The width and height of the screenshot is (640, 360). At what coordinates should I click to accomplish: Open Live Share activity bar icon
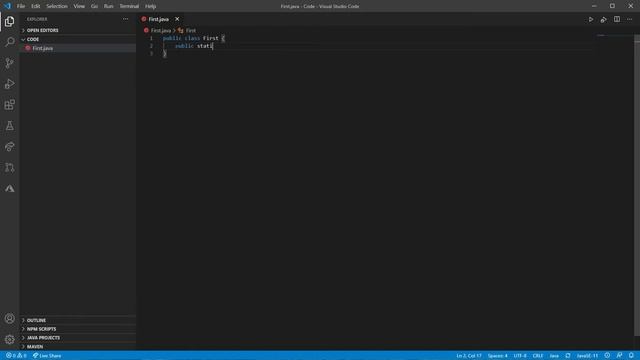[x=9, y=147]
